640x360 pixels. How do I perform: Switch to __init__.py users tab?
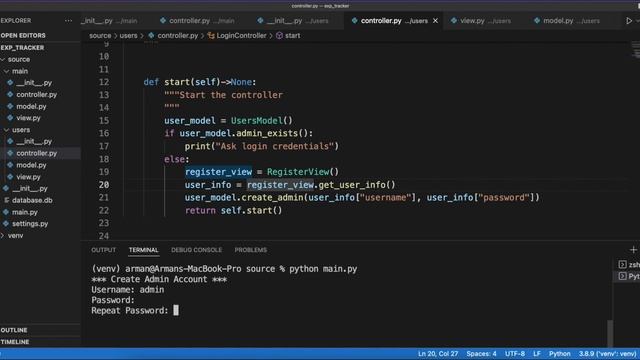click(293, 20)
